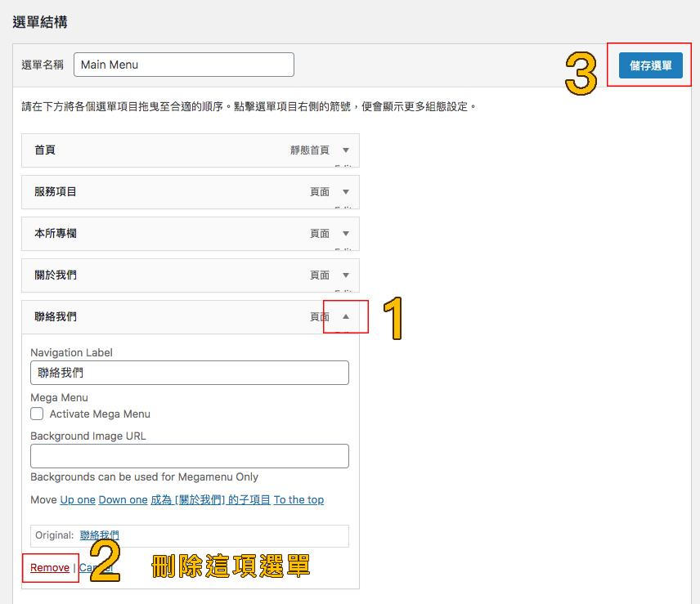Image resolution: width=700 pixels, height=604 pixels.
Task: Click the Navigation Label text field
Action: click(x=189, y=373)
